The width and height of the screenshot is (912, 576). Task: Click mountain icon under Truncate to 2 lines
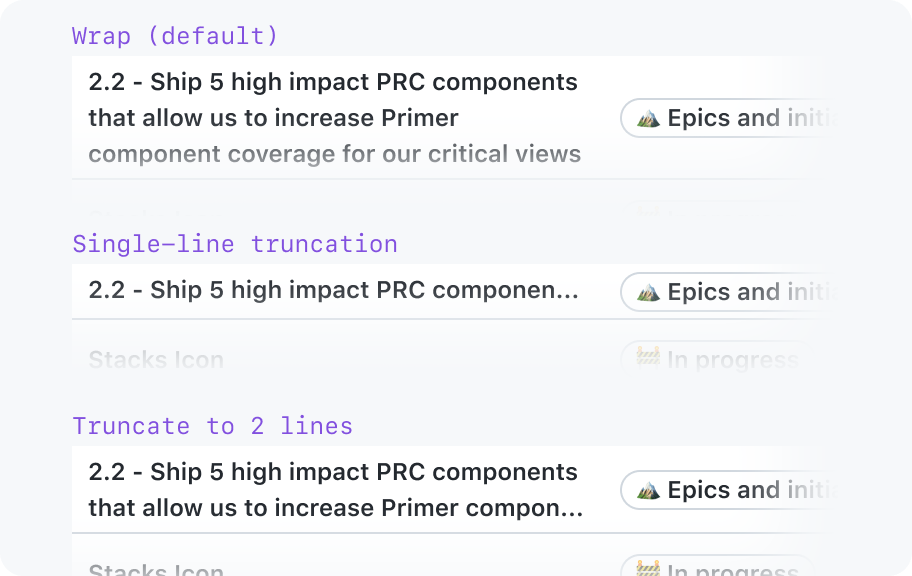(648, 490)
